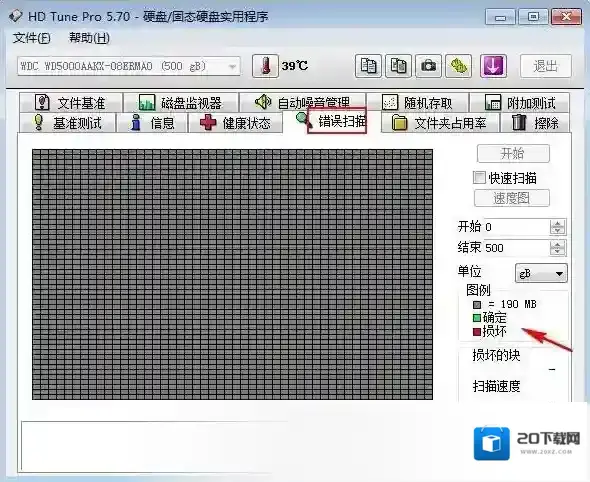Switch to the 附加测试 tab
Screen dimensions: 590x482
[520, 102]
